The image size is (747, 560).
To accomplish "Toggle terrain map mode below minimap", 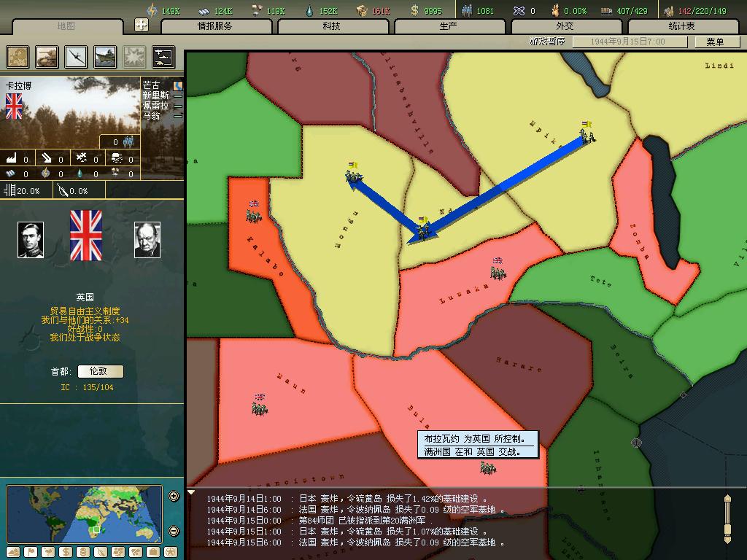I will pos(13,552).
